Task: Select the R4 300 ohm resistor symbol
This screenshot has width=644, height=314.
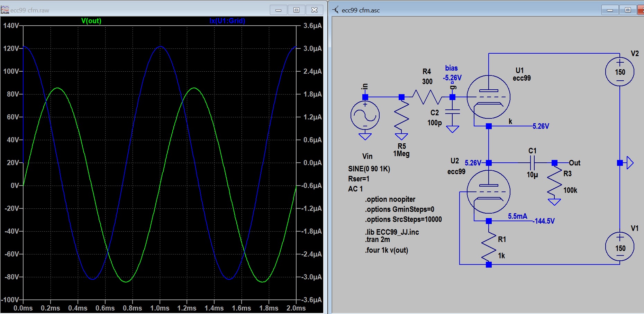Action: pyautogui.click(x=427, y=97)
